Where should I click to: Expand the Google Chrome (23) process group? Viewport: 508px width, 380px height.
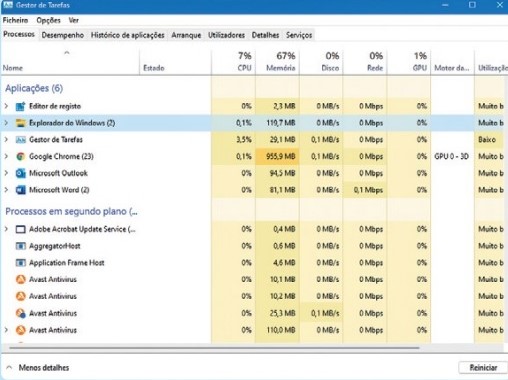tap(6, 156)
